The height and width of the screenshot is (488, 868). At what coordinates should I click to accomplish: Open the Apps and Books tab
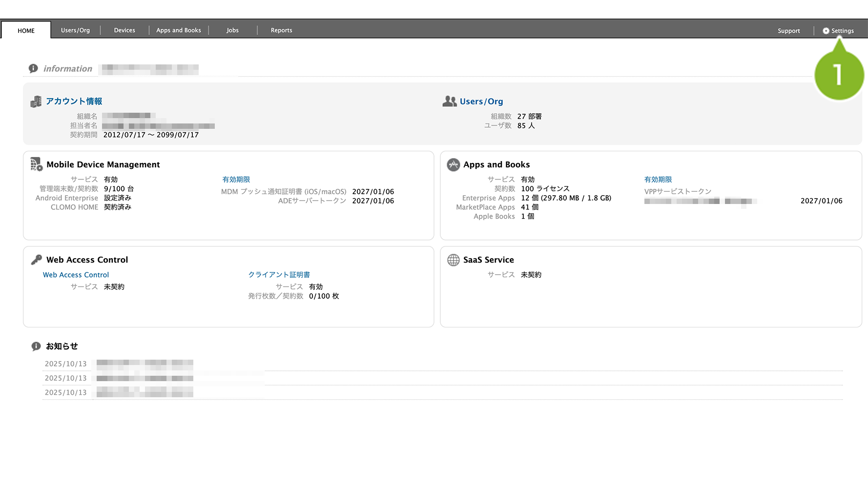[x=179, y=30]
